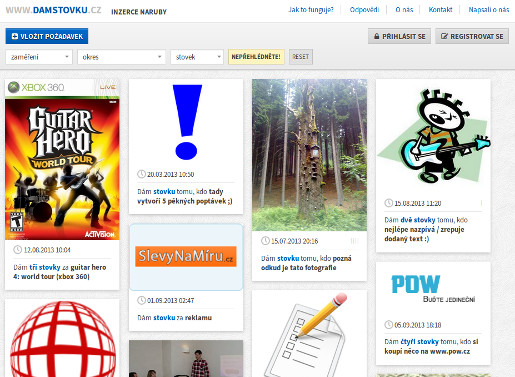Click the date text '05.03.2013 18:18'
Viewport: 515px width, 377px height.
click(x=418, y=325)
